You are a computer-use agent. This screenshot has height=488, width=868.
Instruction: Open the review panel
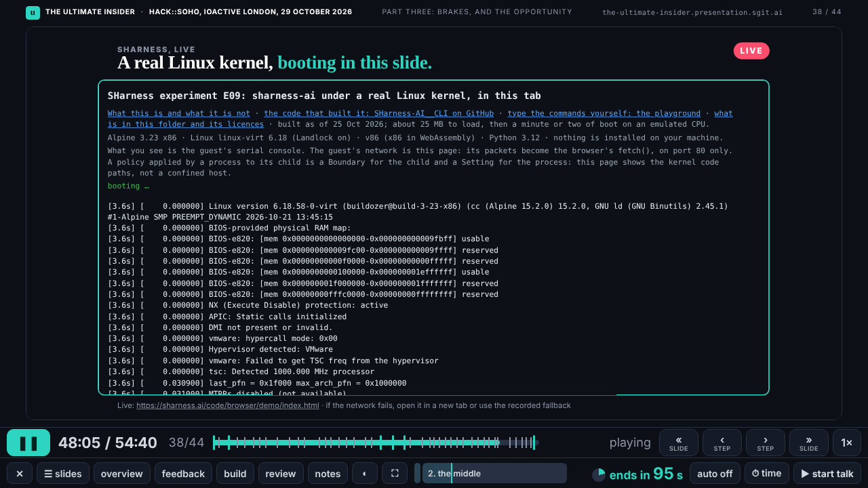pyautogui.click(x=281, y=473)
